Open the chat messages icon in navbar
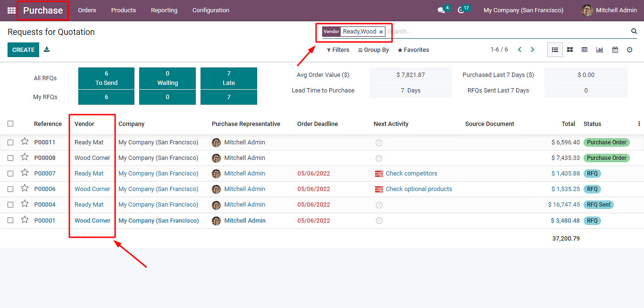644x308 pixels. (441, 10)
